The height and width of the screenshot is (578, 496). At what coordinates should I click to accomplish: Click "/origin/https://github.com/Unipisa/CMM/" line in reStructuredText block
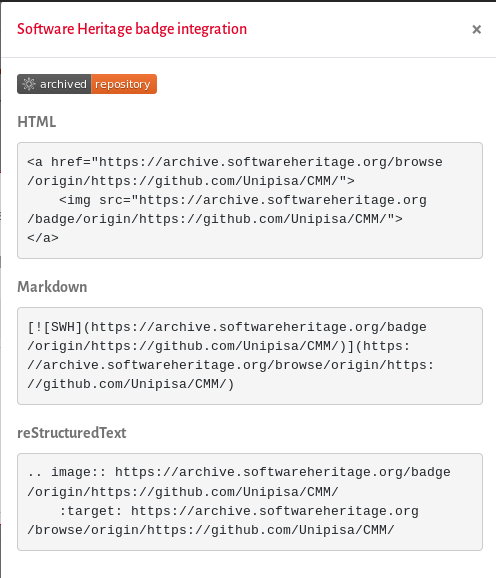[183, 492]
